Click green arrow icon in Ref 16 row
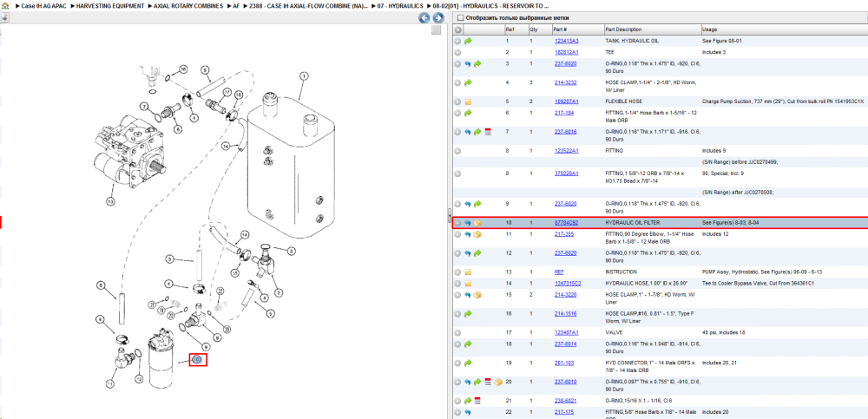 point(469,314)
